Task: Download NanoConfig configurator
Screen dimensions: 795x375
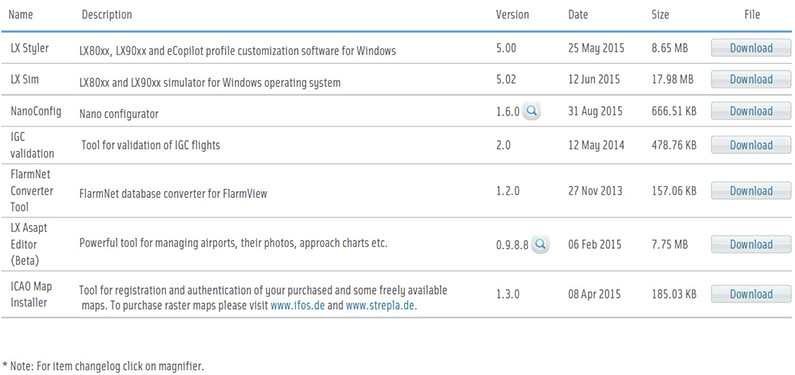Action: pos(751,111)
